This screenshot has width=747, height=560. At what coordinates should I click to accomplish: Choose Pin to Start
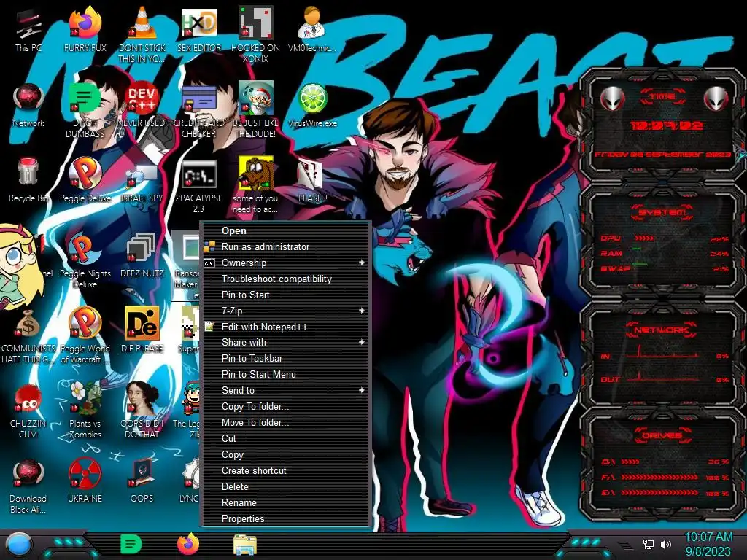(x=285, y=295)
